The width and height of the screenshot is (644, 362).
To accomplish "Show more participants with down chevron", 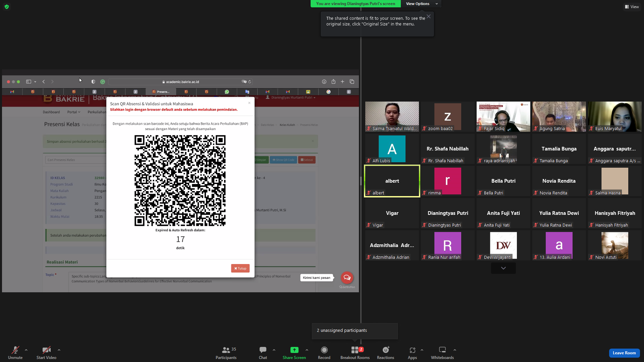I will click(x=503, y=268).
